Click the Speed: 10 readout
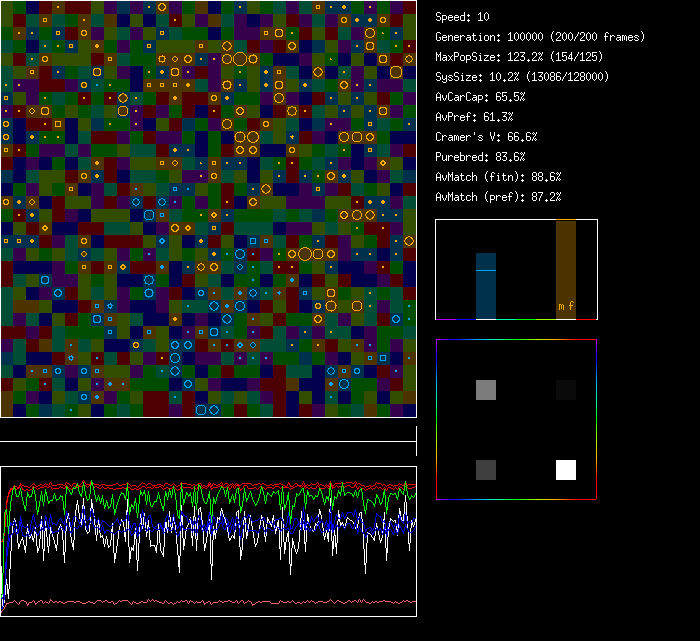The height and width of the screenshot is (641, 700). (462, 17)
